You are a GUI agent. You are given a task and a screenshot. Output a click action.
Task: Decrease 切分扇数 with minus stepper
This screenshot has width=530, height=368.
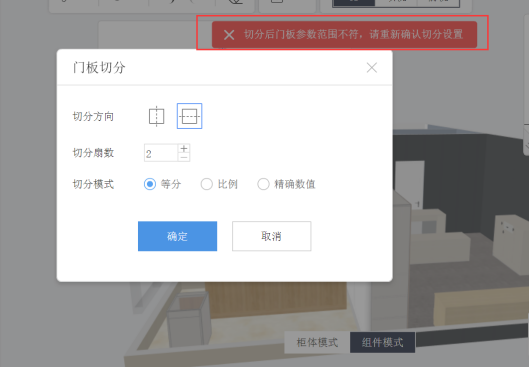click(x=184, y=157)
